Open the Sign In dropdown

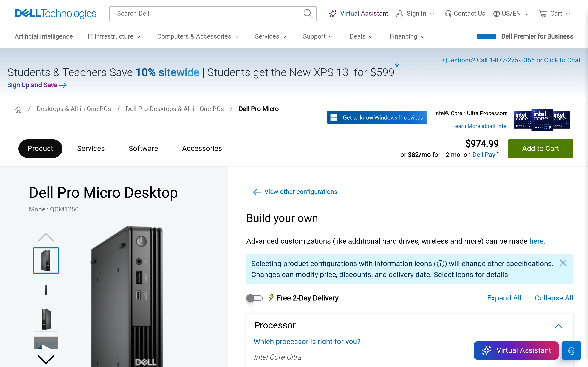coord(415,14)
